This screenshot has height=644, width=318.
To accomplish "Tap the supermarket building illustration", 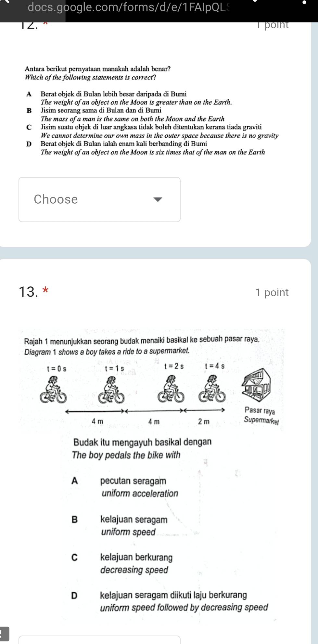I will [257, 385].
